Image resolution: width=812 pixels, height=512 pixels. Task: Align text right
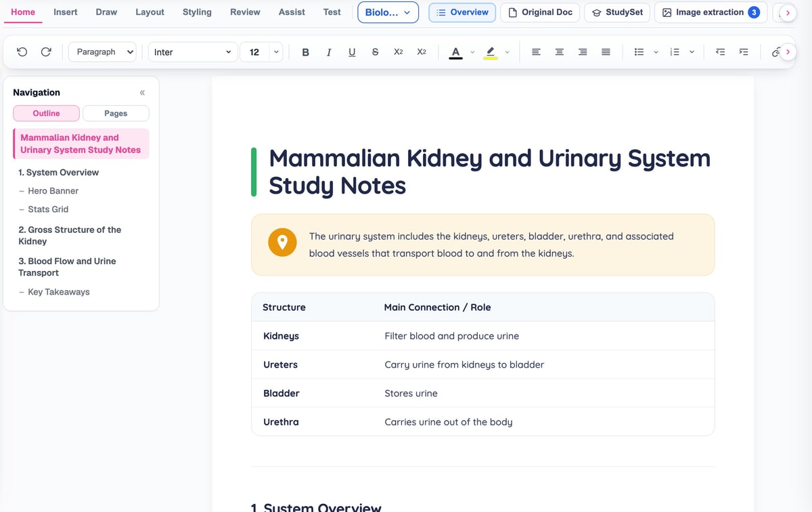pos(583,52)
